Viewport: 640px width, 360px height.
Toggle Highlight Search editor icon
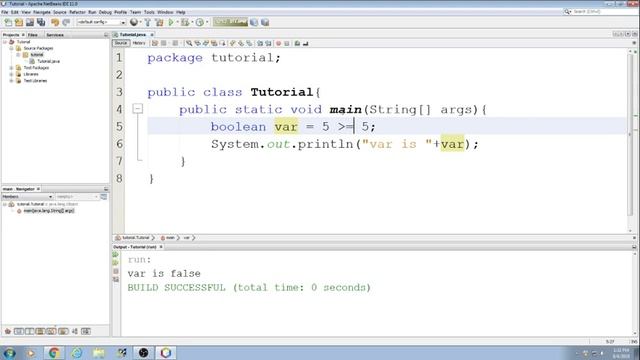(214, 43)
